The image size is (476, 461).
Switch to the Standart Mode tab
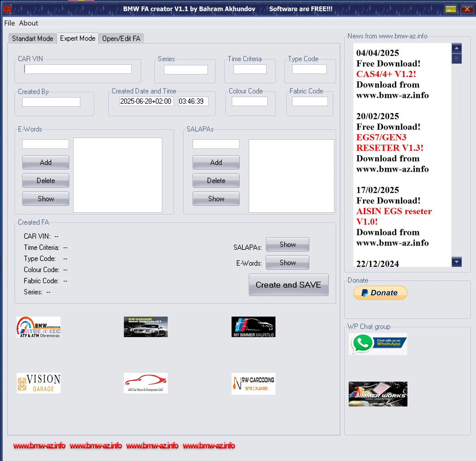pyautogui.click(x=32, y=38)
